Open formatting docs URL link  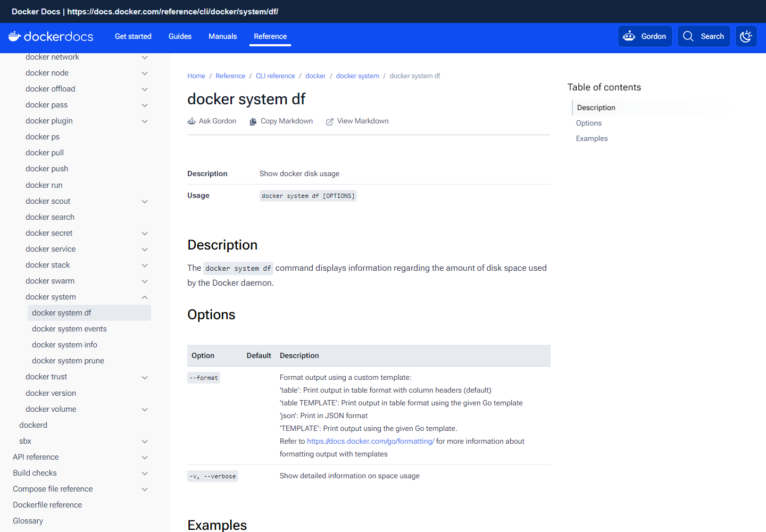(371, 441)
